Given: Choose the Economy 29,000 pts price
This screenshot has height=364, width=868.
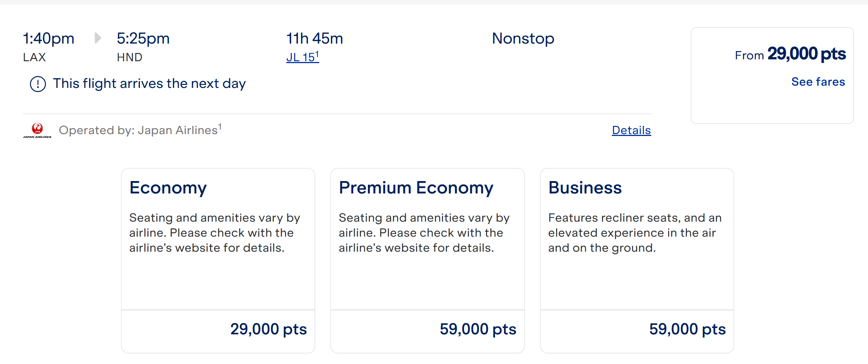Looking at the screenshot, I should [x=268, y=329].
